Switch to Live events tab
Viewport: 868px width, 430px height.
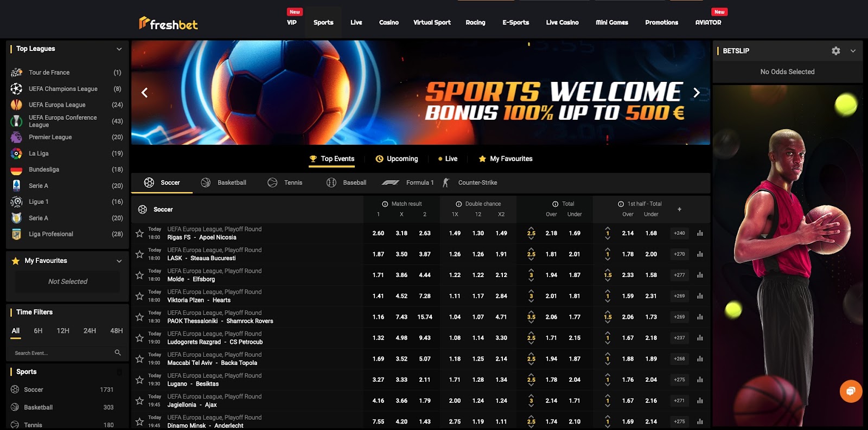coord(448,159)
